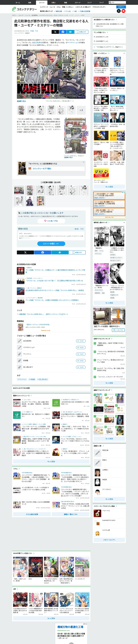
Task: Click the 車田正美 avatar icon under 話題の人物
Action: click(97, 453)
